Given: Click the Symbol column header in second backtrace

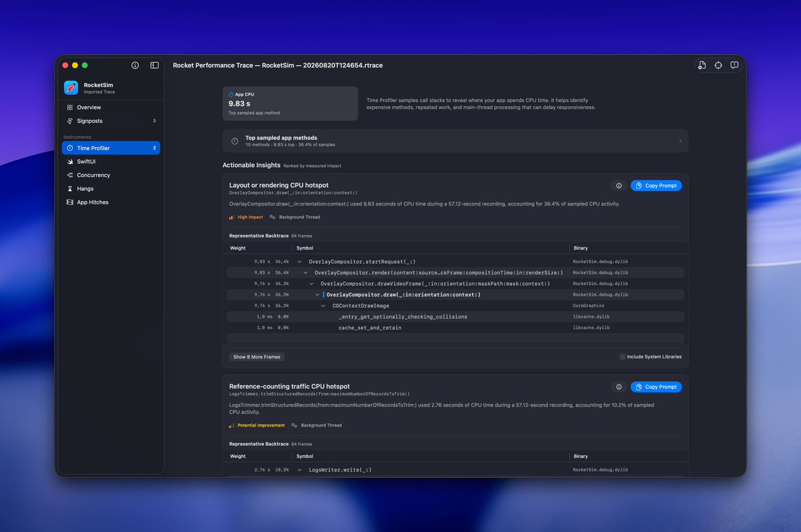Looking at the screenshot, I should [305, 457].
